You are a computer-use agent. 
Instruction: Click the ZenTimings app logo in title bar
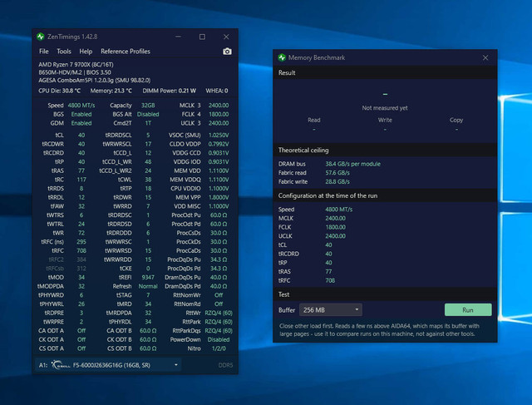point(41,37)
